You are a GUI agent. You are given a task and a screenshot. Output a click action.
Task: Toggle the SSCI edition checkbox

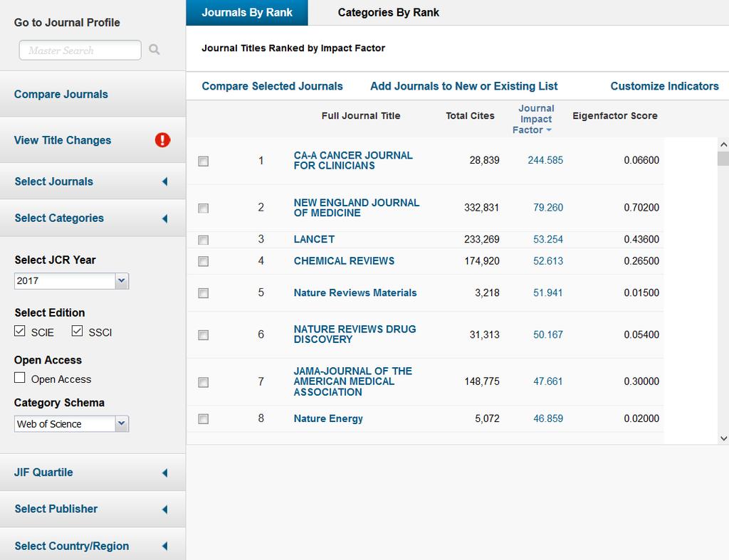[x=77, y=331]
